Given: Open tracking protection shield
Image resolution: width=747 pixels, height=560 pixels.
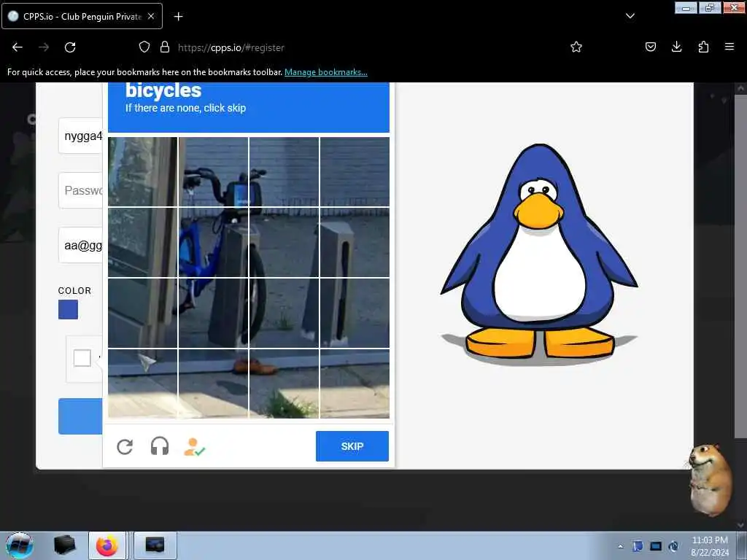Looking at the screenshot, I should tap(144, 47).
